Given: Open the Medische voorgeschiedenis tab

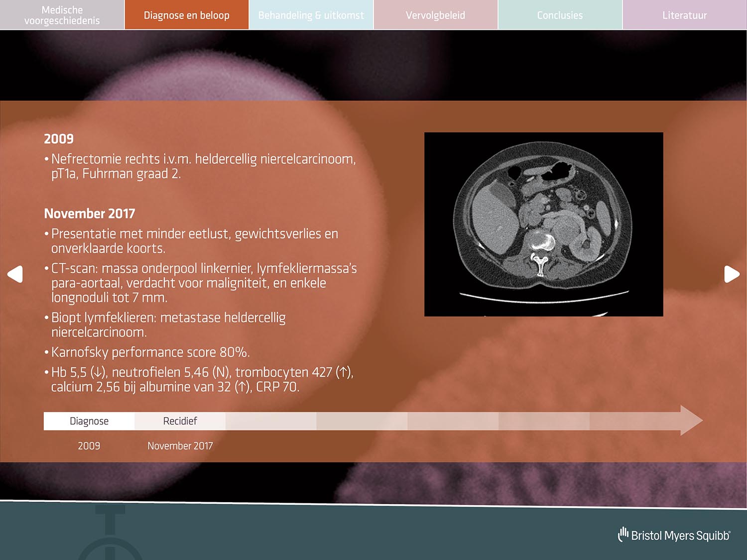Looking at the screenshot, I should (x=62, y=15).
